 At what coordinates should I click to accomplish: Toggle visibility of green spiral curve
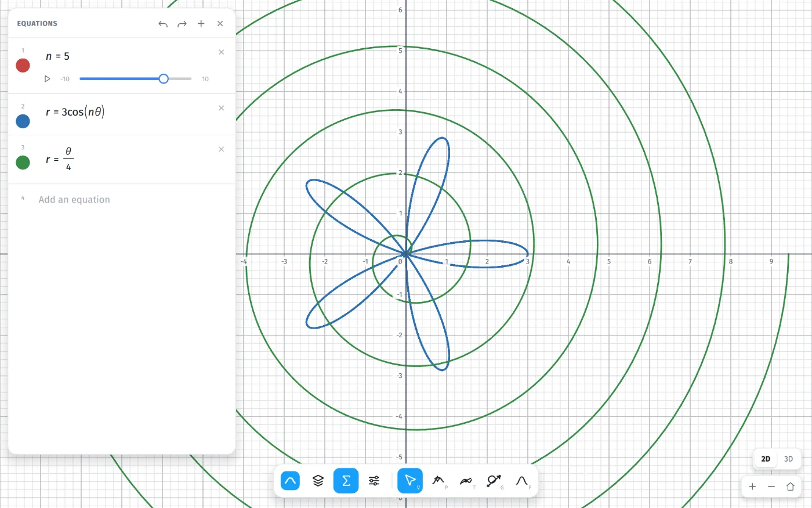(23, 162)
